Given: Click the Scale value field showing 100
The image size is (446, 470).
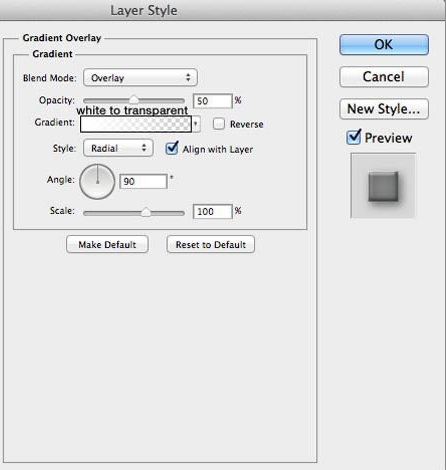Looking at the screenshot, I should click(x=213, y=211).
